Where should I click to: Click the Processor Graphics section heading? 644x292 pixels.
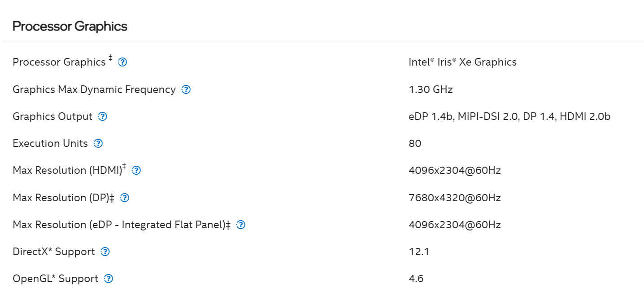click(x=70, y=26)
